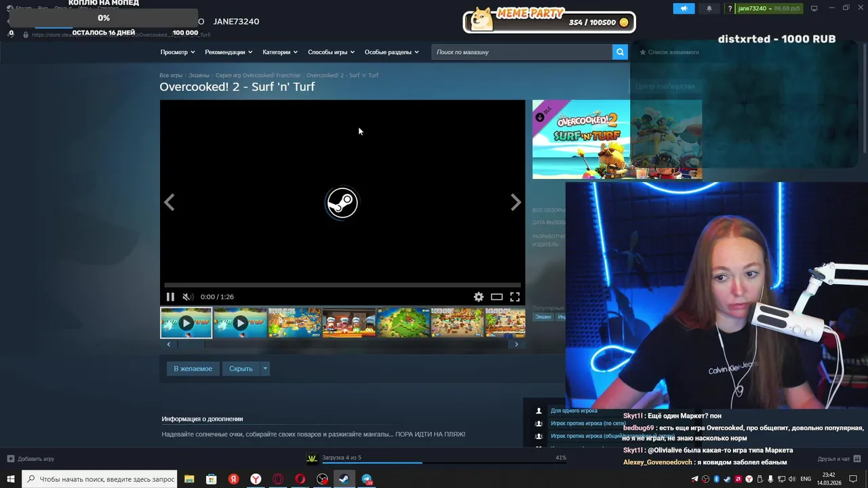Enter fullscreen on the trailer player

[515, 297]
